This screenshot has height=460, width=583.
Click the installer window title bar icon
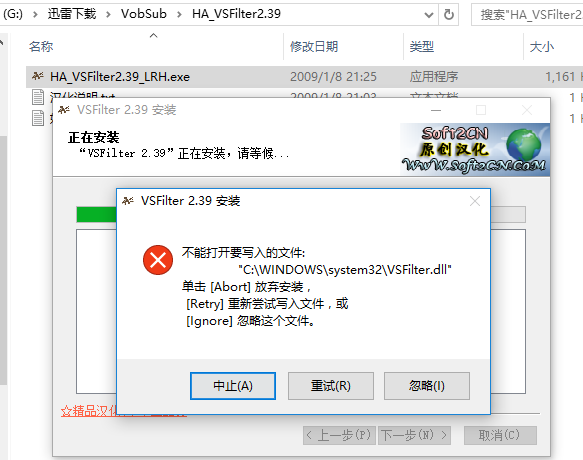pyautogui.click(x=64, y=110)
